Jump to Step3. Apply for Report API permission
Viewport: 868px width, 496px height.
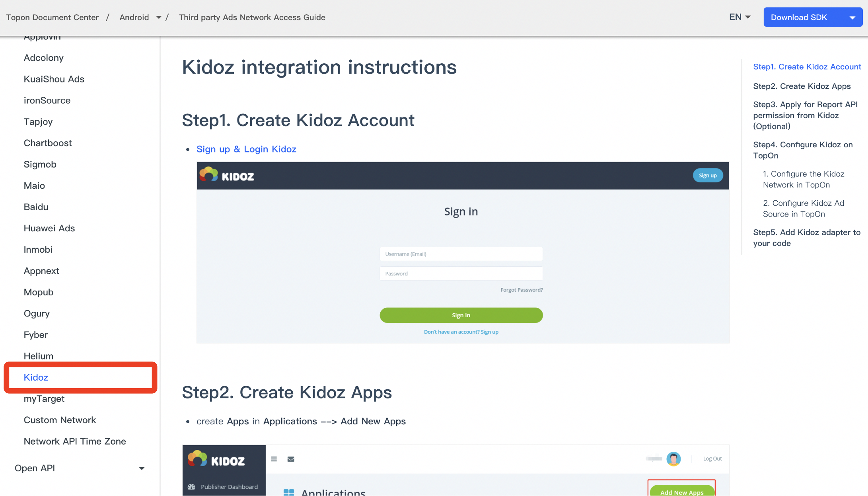click(x=806, y=115)
